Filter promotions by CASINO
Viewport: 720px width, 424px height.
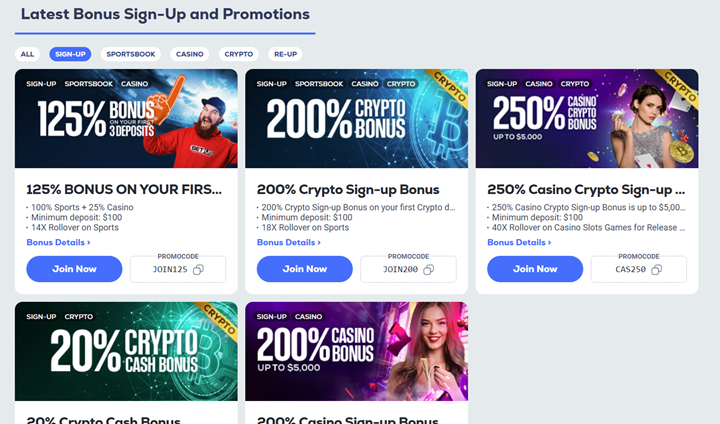point(189,54)
